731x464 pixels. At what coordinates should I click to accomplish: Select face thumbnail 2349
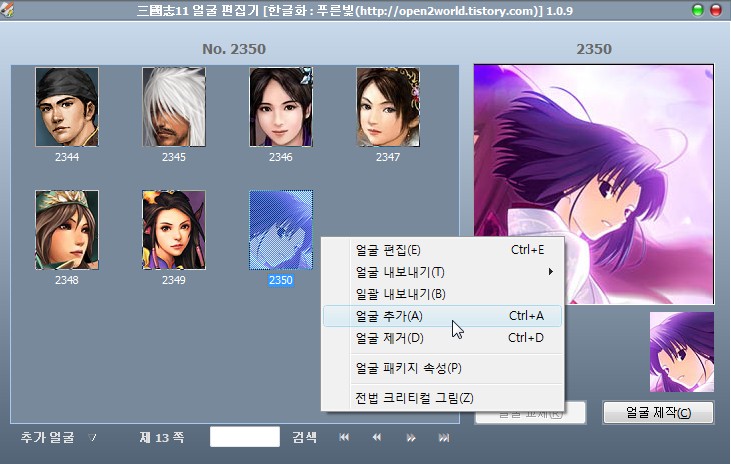174,229
